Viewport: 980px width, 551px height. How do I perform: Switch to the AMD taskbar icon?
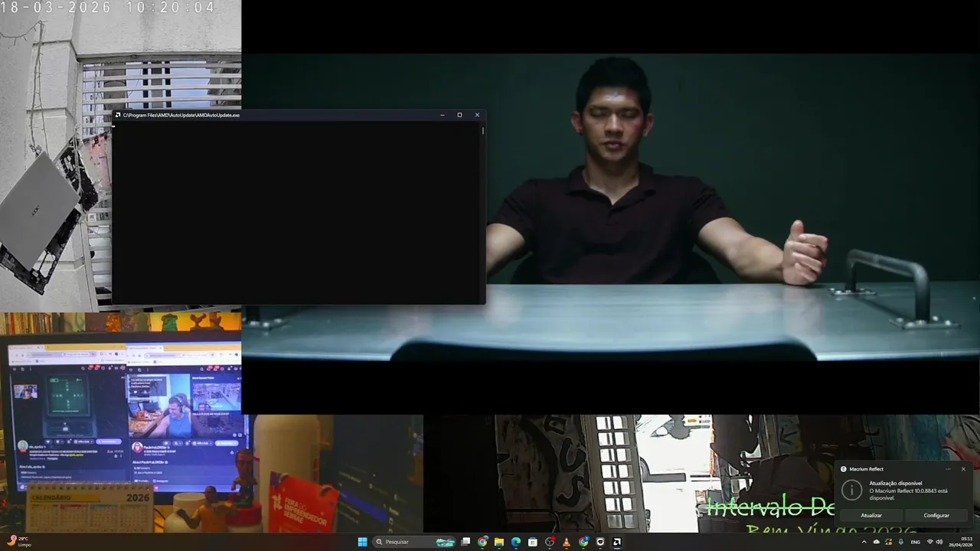(617, 542)
